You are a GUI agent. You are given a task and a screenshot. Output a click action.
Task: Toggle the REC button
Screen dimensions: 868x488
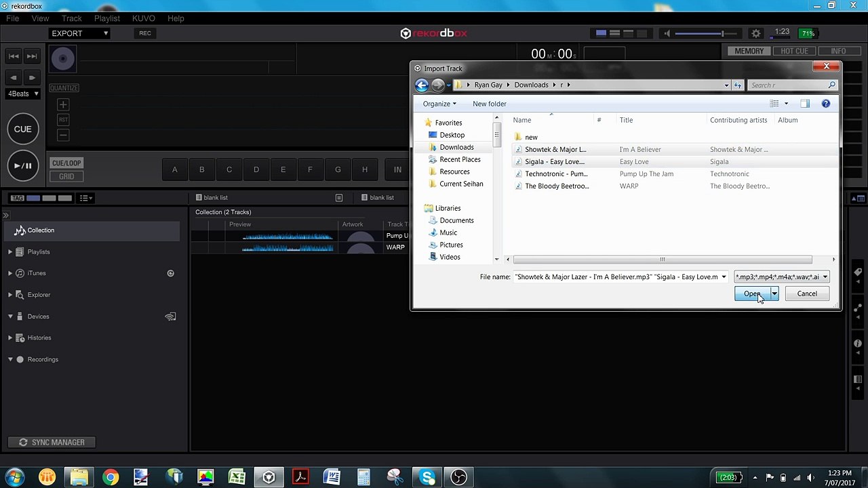point(145,33)
